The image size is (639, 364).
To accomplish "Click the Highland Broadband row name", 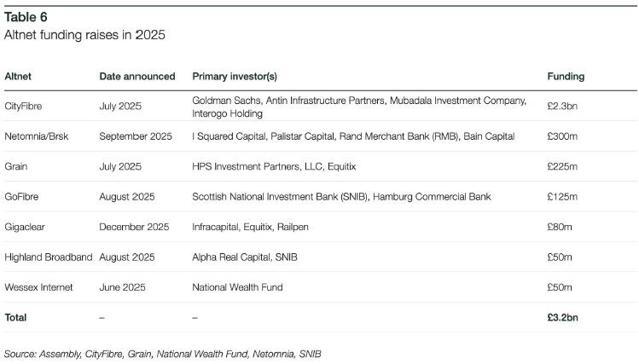I will pos(48,257).
